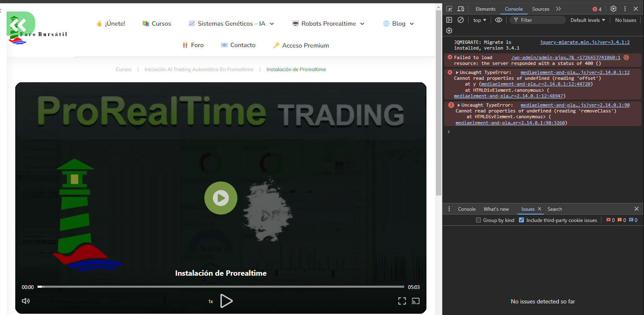Open the /wp-admin/admin-ajax failed resource link
This screenshot has height=315, width=644.
coord(566,57)
